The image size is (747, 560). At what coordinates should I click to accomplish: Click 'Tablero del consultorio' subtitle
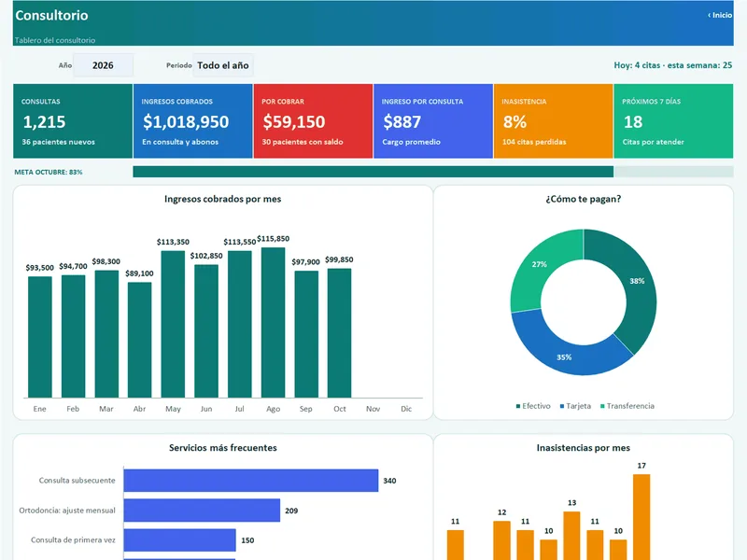[55, 40]
